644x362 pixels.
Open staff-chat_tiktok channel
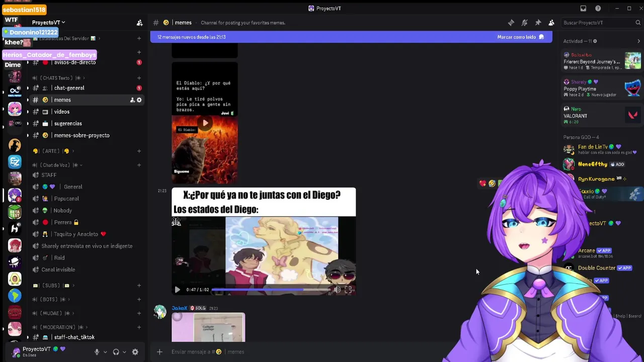[x=87, y=337]
